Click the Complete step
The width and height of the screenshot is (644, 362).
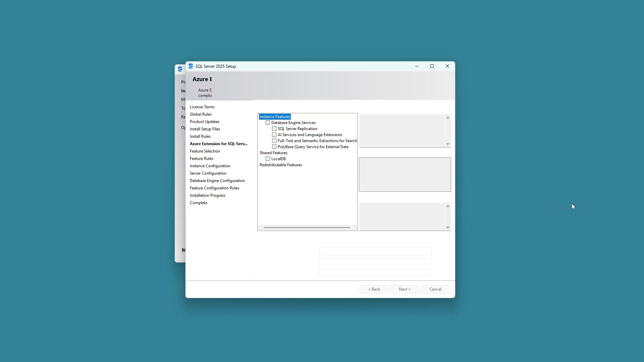coord(199,203)
